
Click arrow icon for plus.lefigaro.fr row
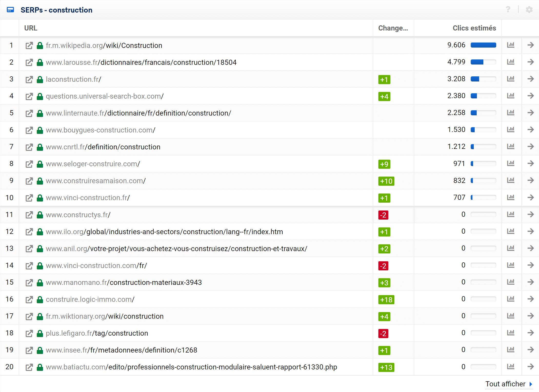[531, 333]
